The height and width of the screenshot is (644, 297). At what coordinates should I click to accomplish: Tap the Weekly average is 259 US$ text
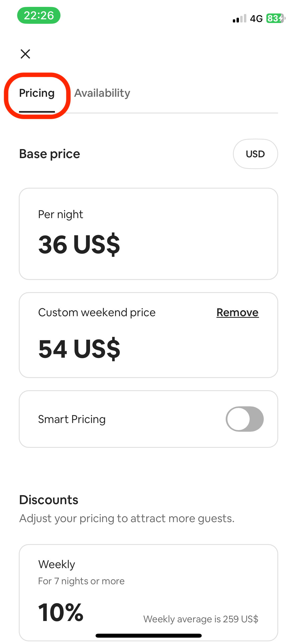[201, 619]
